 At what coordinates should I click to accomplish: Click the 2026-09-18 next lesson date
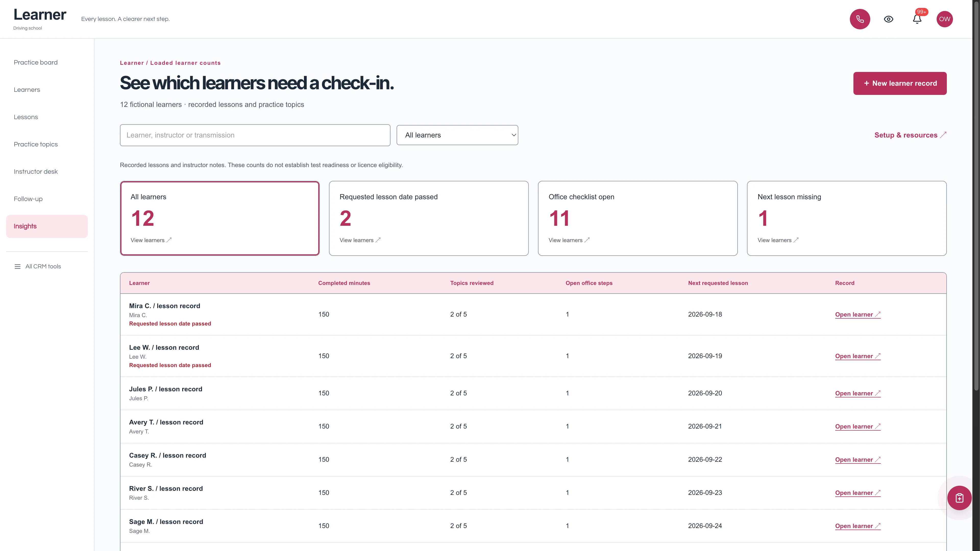tap(705, 315)
